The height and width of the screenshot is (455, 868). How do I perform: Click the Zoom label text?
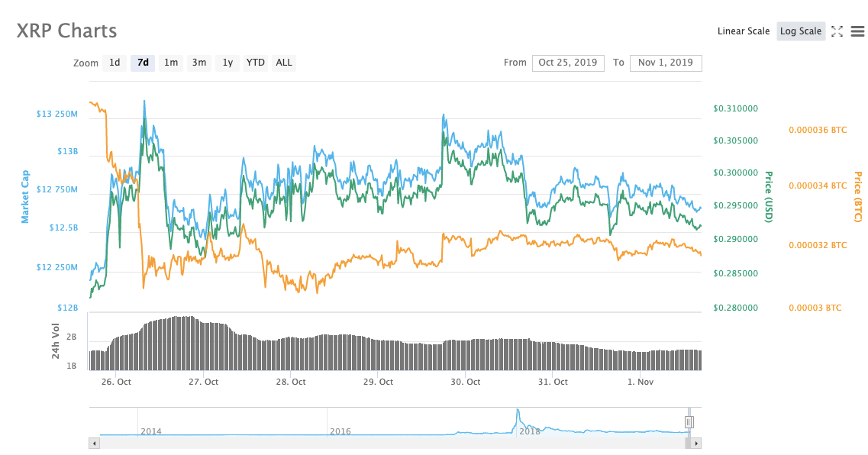86,63
